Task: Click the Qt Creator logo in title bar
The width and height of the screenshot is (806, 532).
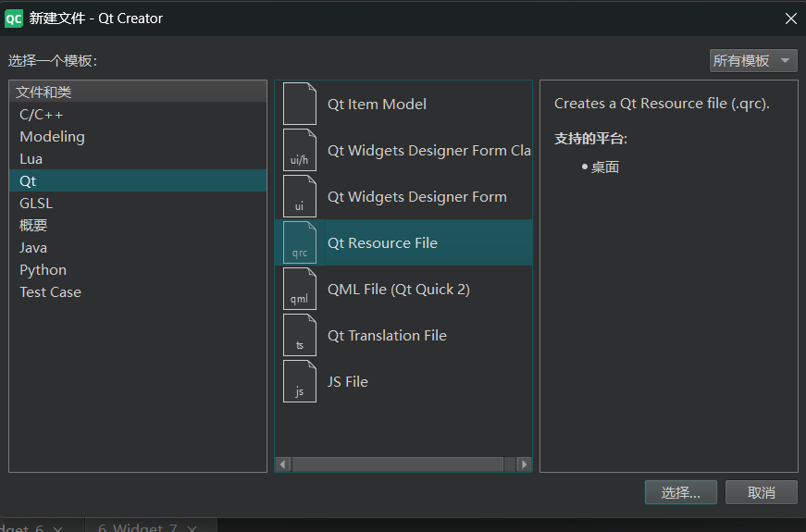Action: (x=13, y=19)
